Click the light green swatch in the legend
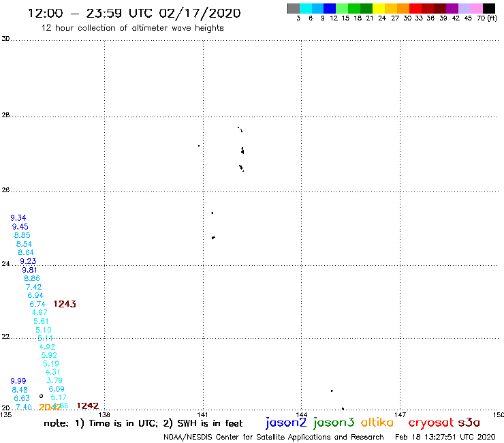Viewport: 504px width, 443px height. pos(343,8)
